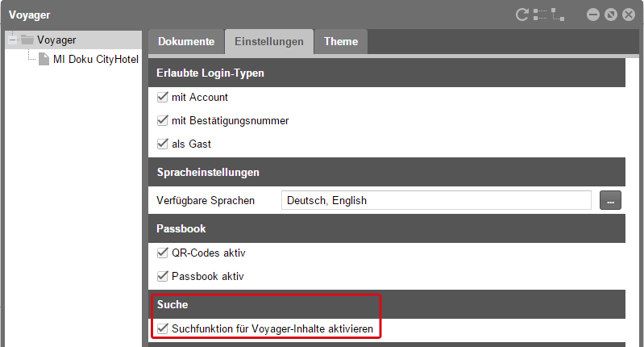Click the Verfügbare Sprachen input field
644x347 pixels.
[x=436, y=200]
